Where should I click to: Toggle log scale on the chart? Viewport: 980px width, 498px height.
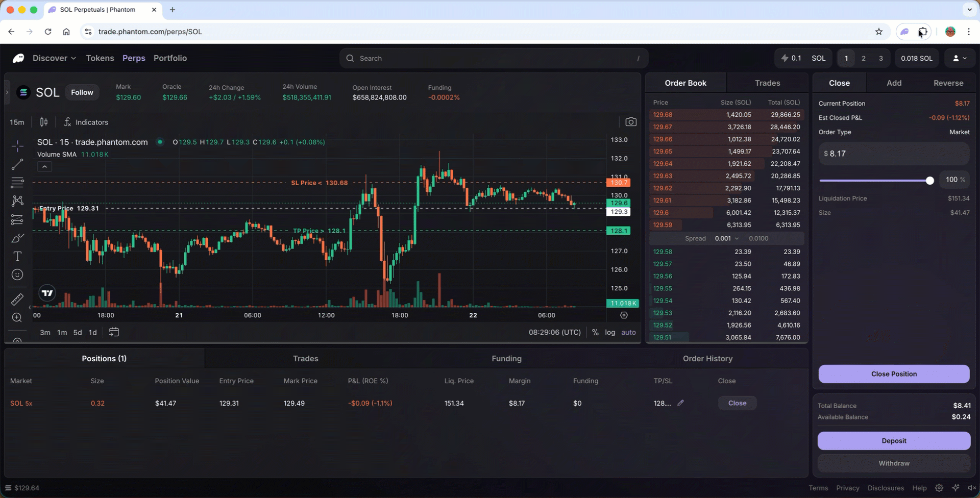click(x=610, y=332)
